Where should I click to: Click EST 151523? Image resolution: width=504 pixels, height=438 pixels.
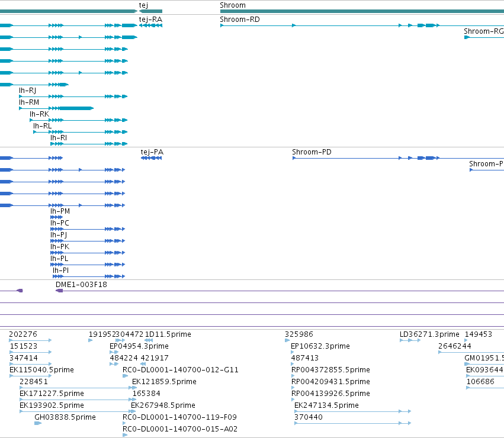[x=24, y=346]
